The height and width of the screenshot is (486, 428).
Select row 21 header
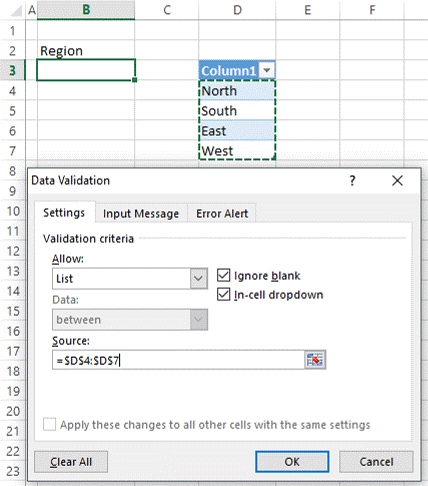point(12,431)
